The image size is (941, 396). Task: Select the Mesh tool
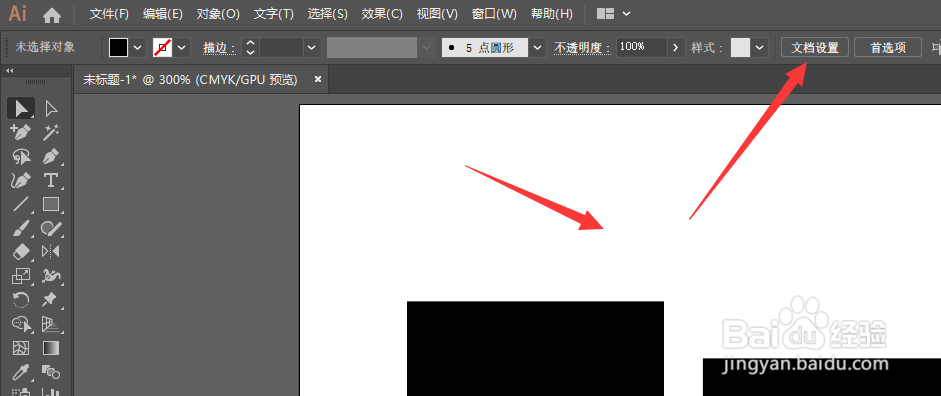click(21, 348)
